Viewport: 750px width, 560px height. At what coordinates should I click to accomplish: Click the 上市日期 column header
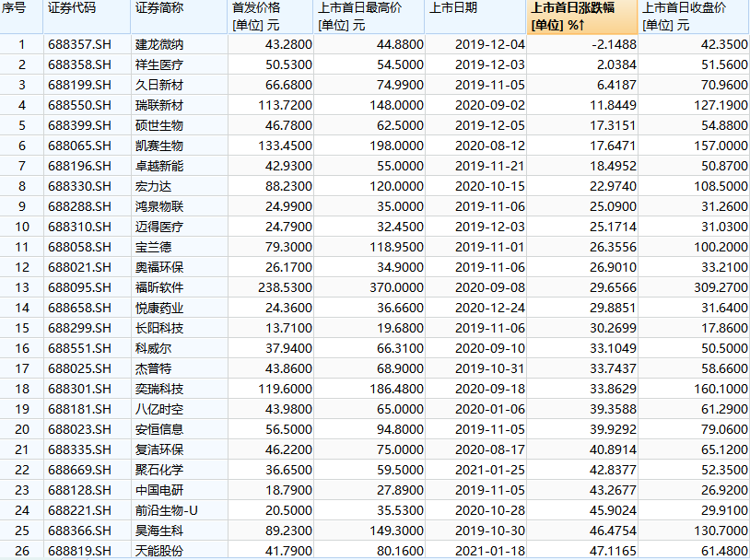[x=475, y=17]
